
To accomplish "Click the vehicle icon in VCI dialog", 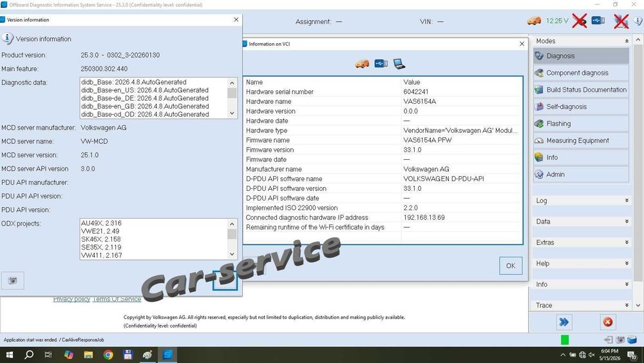I will pyautogui.click(x=362, y=64).
